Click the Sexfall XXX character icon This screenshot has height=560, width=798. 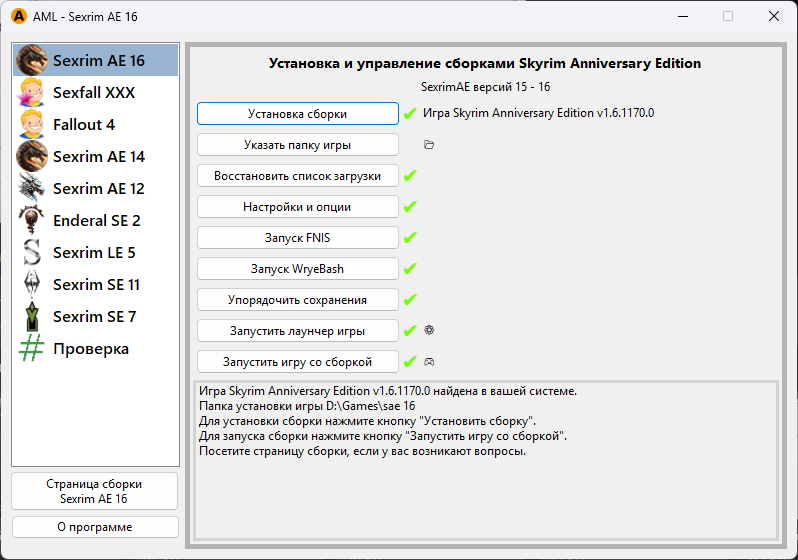(33, 93)
